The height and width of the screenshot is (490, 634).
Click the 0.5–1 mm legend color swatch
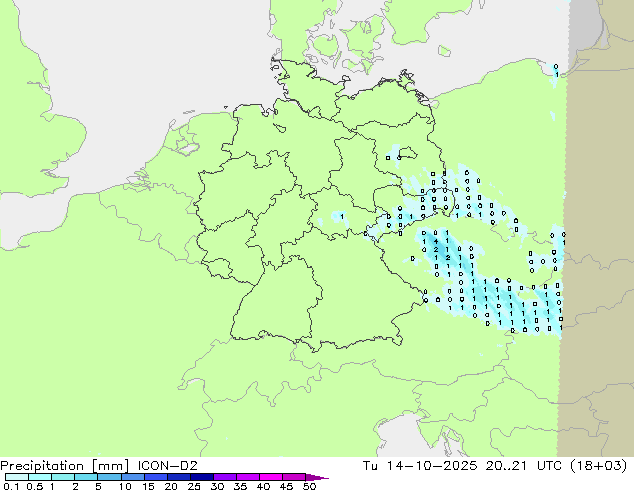tap(40, 477)
